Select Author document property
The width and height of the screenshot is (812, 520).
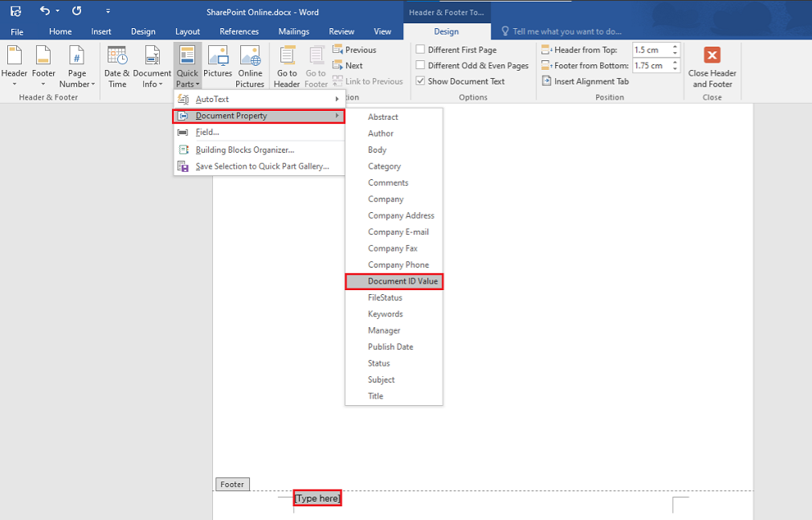[394, 133]
